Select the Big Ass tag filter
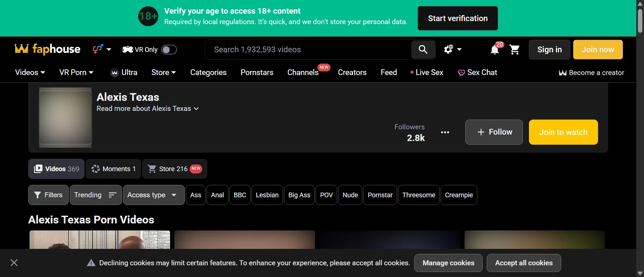644x277 pixels. (299, 195)
